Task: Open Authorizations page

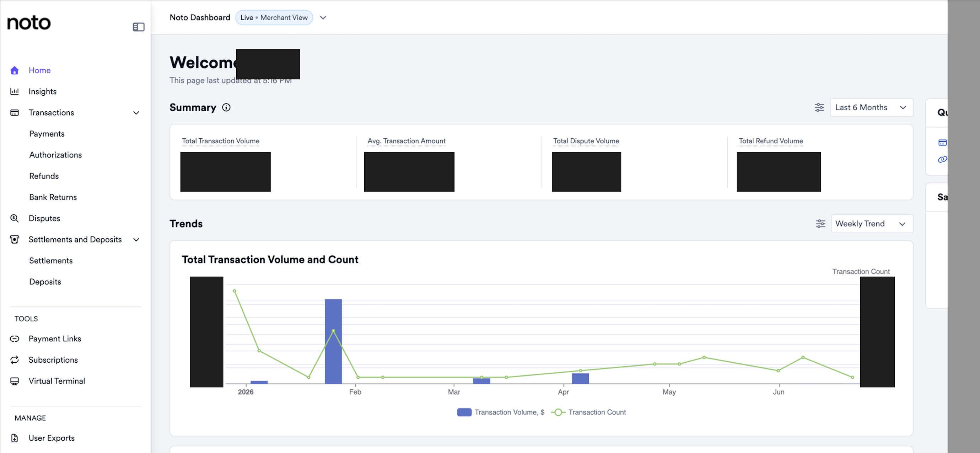Action: point(55,155)
